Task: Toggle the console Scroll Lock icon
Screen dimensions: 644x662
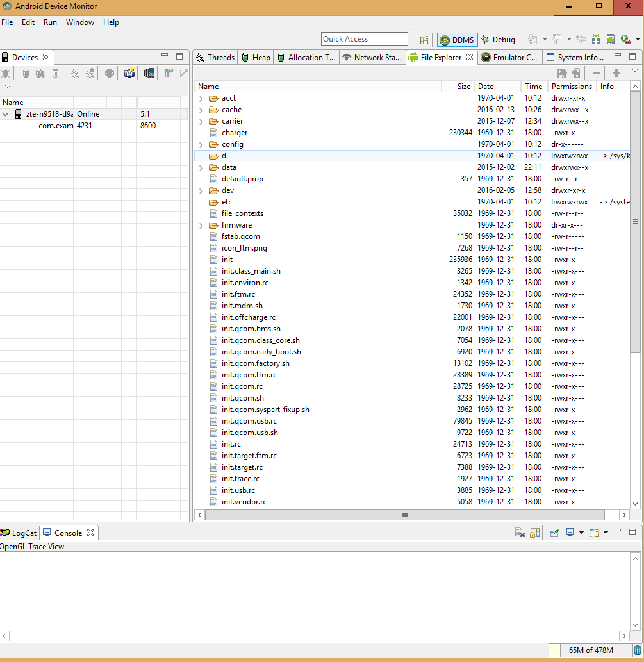Action: tap(535, 533)
